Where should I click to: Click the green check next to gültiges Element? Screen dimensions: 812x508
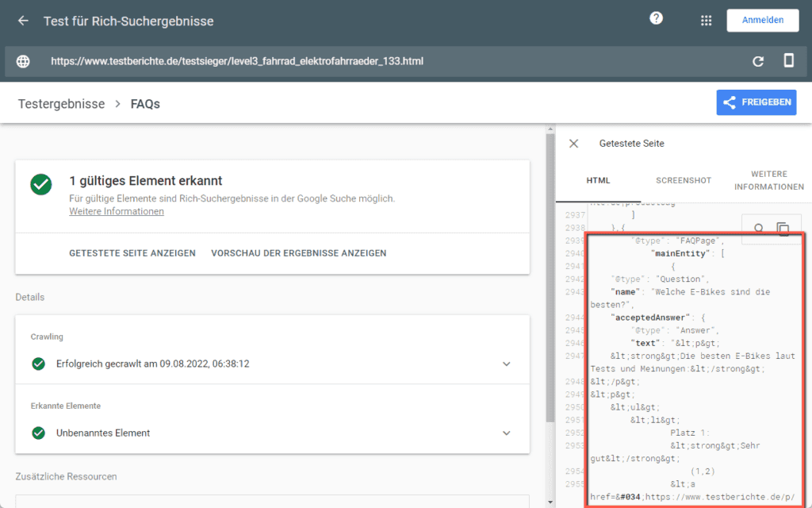coord(41,184)
